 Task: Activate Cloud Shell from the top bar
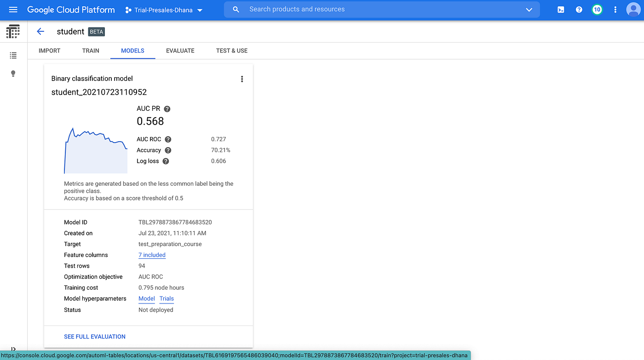pyautogui.click(x=560, y=9)
